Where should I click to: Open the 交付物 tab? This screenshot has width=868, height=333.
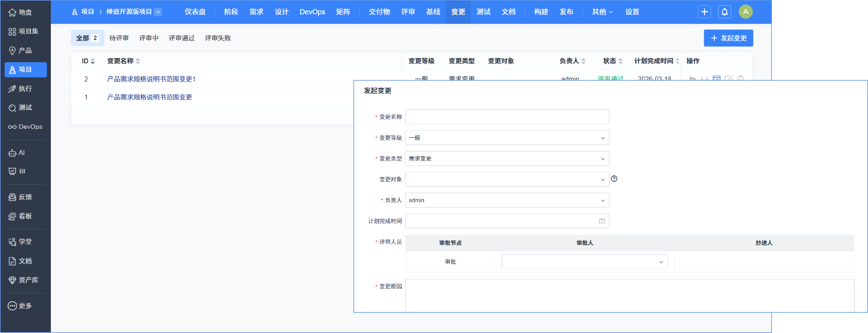click(x=379, y=12)
